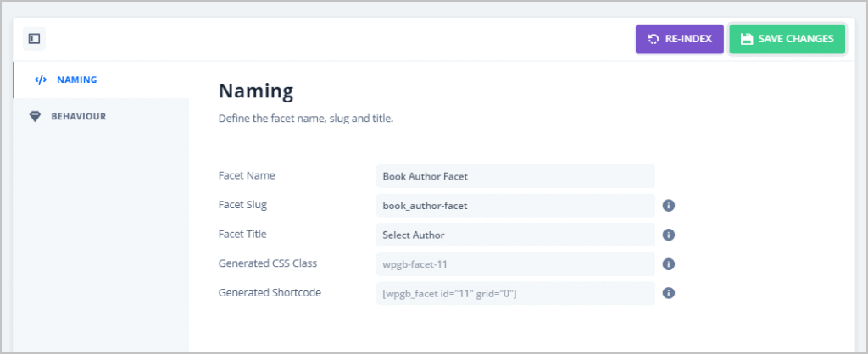868x354 pixels.
Task: Click the Generated CSS Class field
Action: click(515, 264)
